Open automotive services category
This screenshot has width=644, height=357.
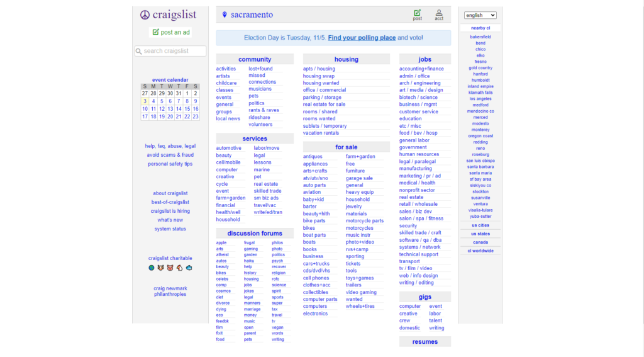[228, 148]
